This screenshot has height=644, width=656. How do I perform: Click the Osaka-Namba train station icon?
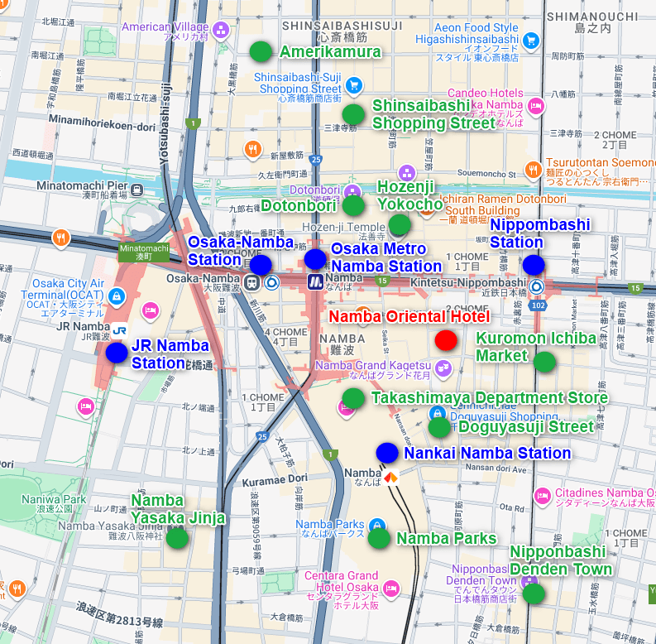(x=251, y=282)
